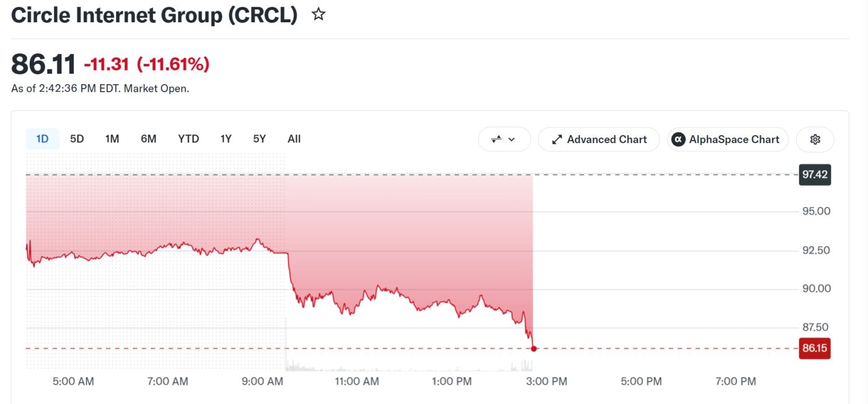Click the 97.42 previous close price label
Image resolution: width=868 pixels, height=404 pixels.
(815, 175)
